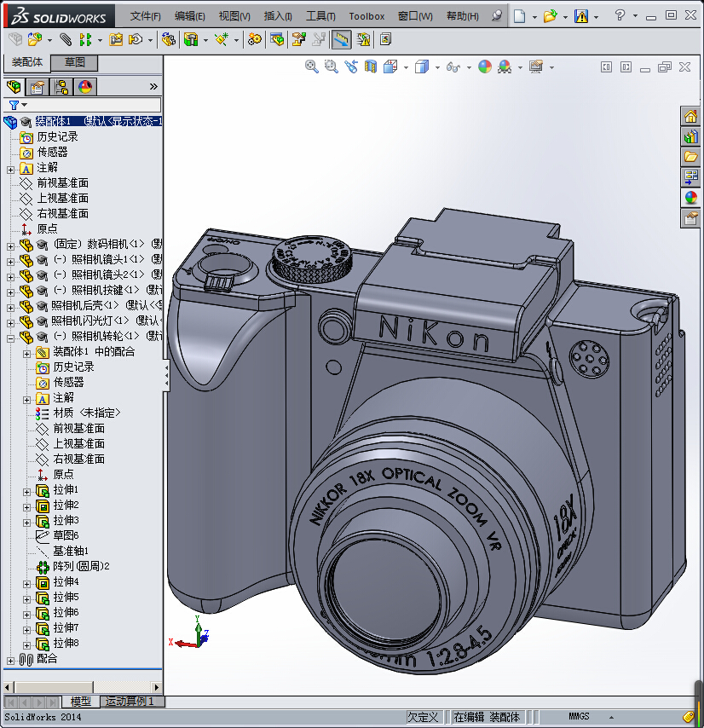
Task: Expand feature manager tabs with double chevron
Action: pyautogui.click(x=153, y=87)
